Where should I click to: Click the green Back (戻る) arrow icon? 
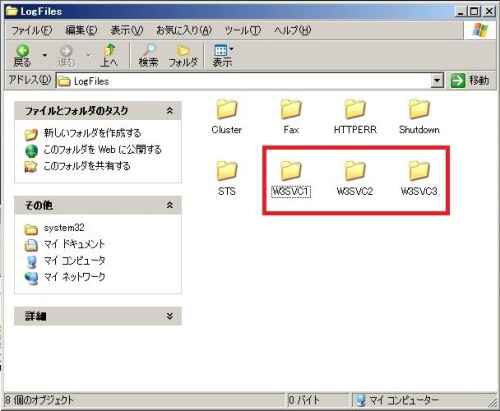tap(22, 51)
